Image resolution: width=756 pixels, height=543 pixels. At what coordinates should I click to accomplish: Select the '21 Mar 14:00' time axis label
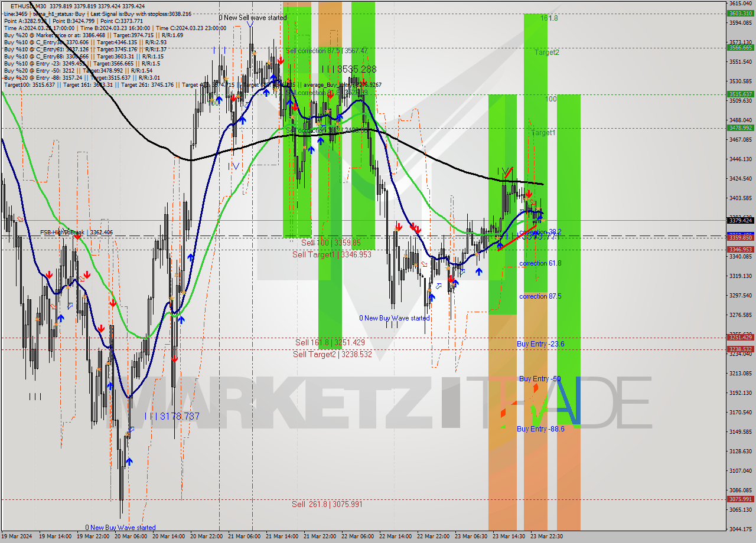coord(282,537)
